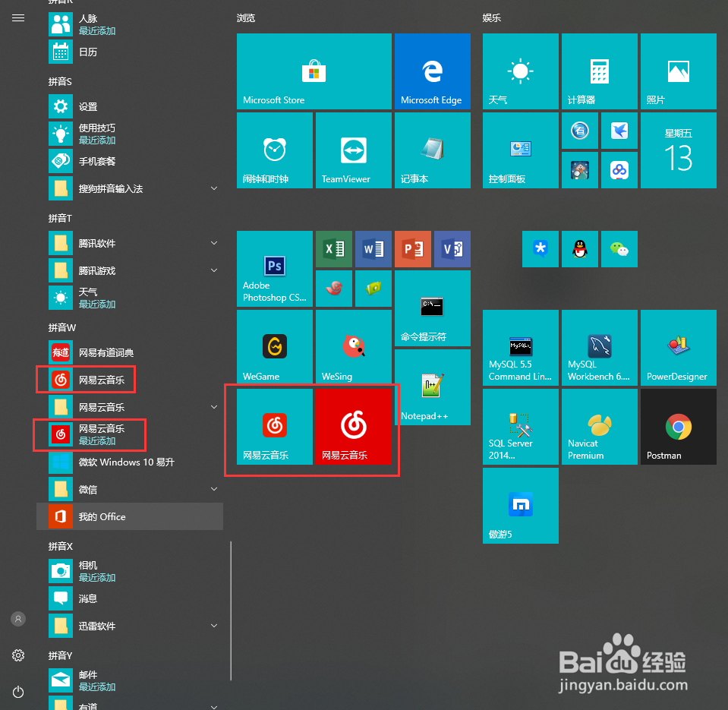
Task: Open the red 网易云音乐 tile
Action: [x=353, y=426]
